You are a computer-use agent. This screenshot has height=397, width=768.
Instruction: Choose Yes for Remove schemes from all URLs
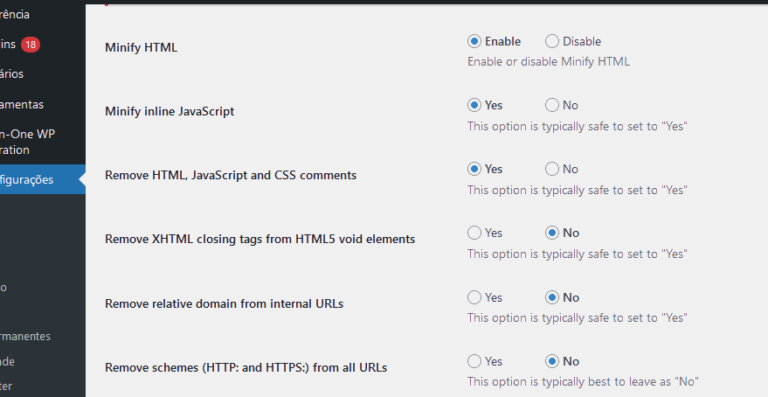474,361
